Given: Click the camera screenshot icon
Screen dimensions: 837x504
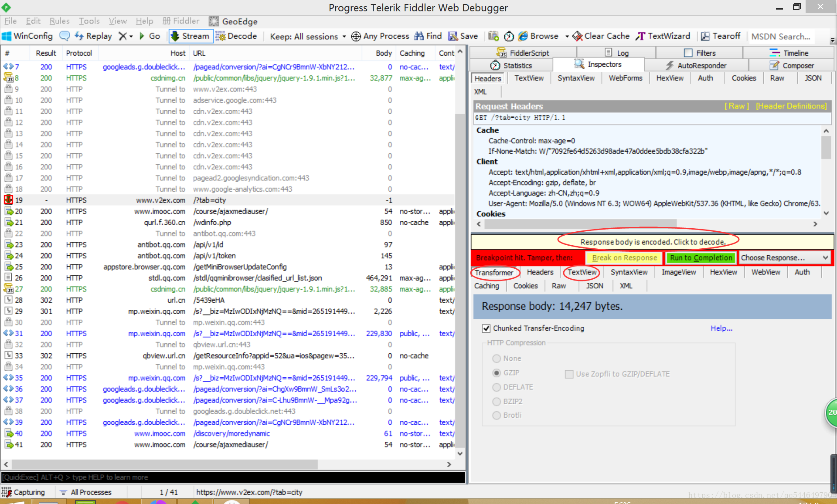Looking at the screenshot, I should tap(493, 36).
